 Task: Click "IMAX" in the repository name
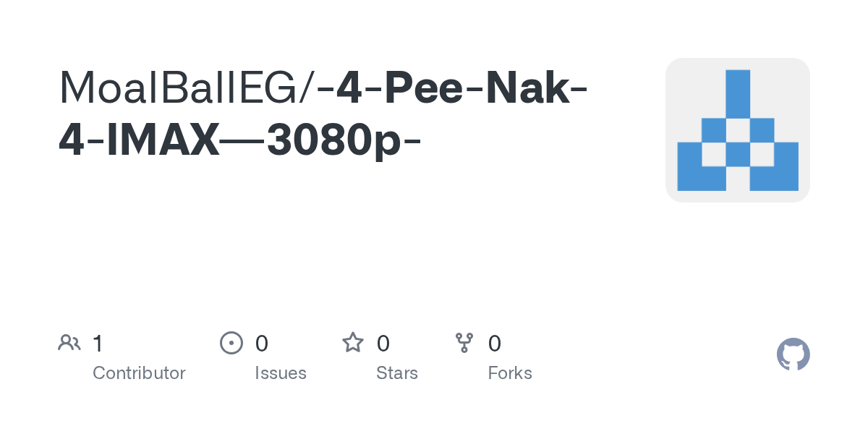[x=163, y=140]
